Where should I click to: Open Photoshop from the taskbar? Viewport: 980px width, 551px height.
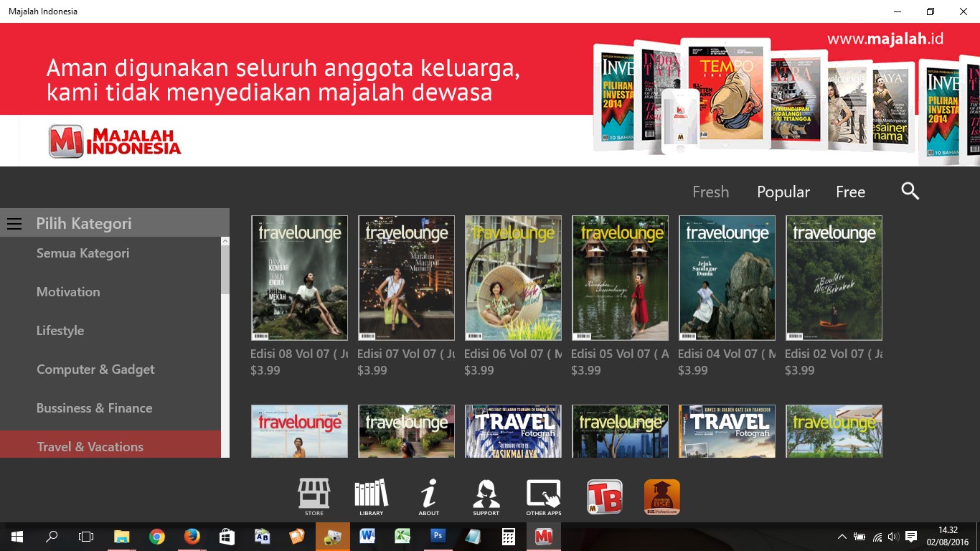(438, 537)
